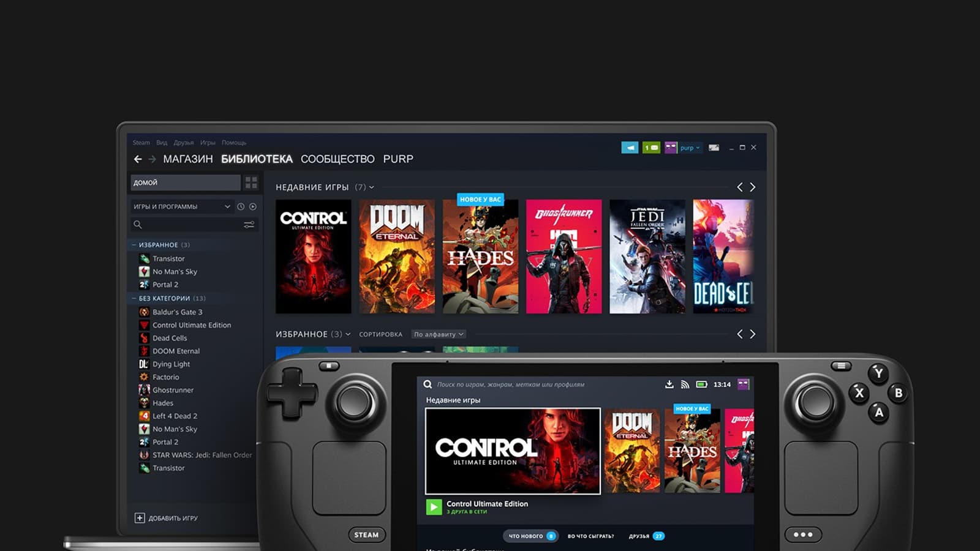The height and width of the screenshot is (551, 980).
Task: Open the Dead Cells cover on the laptop
Action: pyautogui.click(x=723, y=257)
